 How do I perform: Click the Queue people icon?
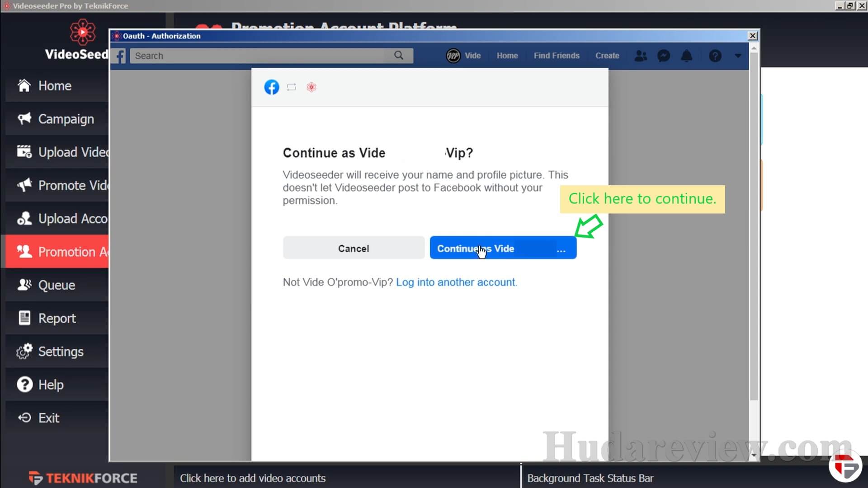tap(24, 285)
